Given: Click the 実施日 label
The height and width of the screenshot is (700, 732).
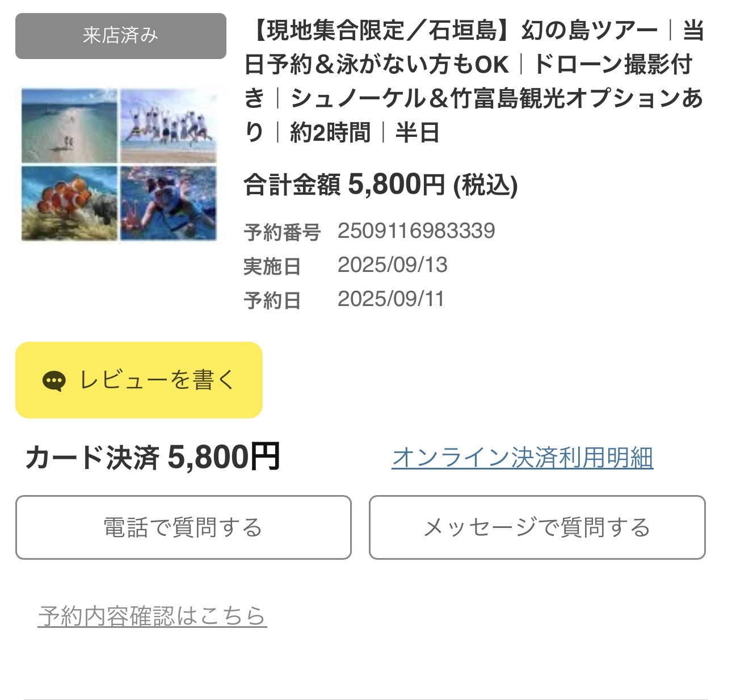Looking at the screenshot, I should click(272, 266).
